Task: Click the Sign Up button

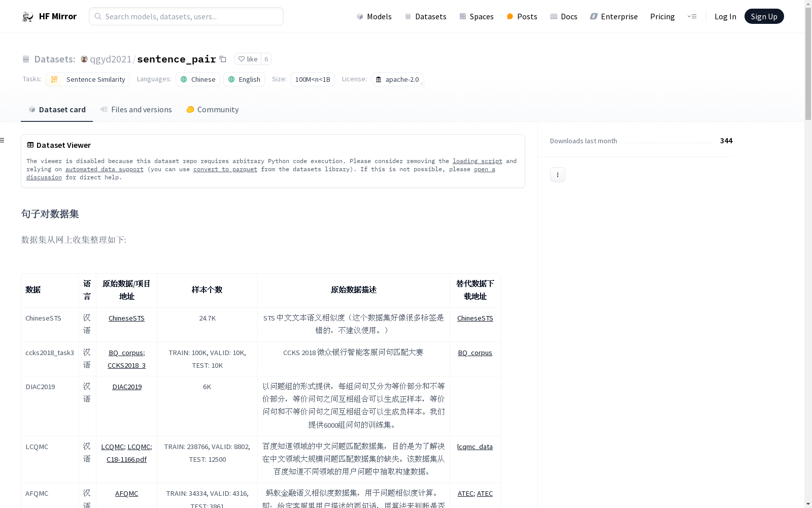Action: click(x=764, y=16)
